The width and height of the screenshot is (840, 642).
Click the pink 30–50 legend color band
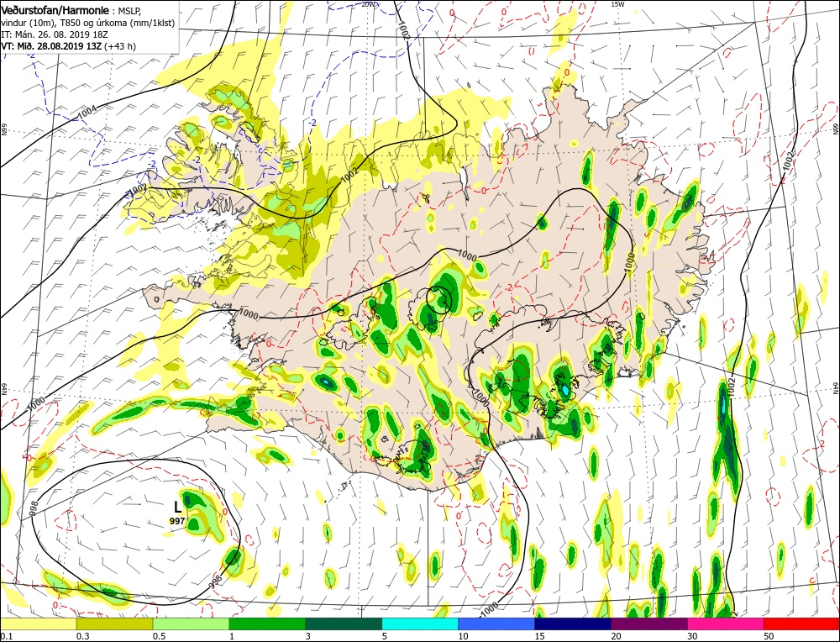pyautogui.click(x=726, y=624)
